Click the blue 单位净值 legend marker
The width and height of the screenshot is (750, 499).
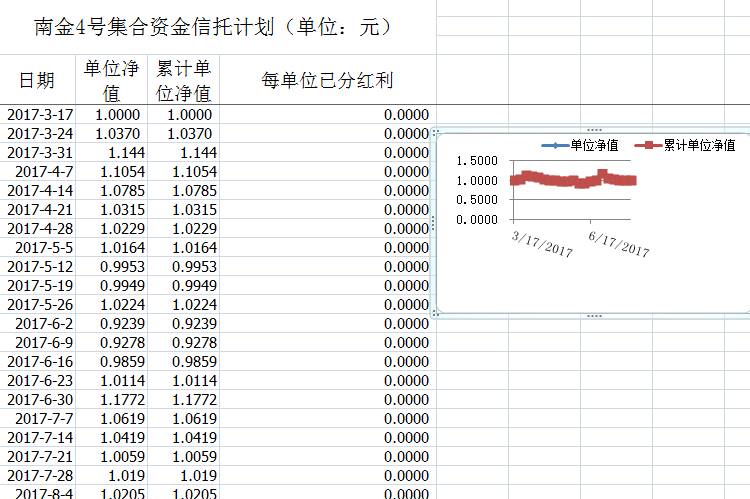click(x=554, y=146)
